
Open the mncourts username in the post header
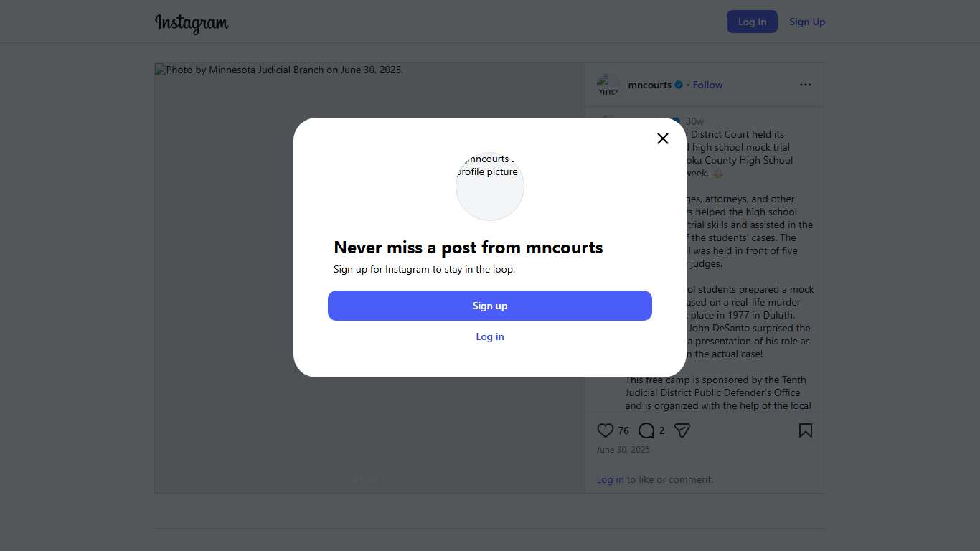pyautogui.click(x=649, y=85)
